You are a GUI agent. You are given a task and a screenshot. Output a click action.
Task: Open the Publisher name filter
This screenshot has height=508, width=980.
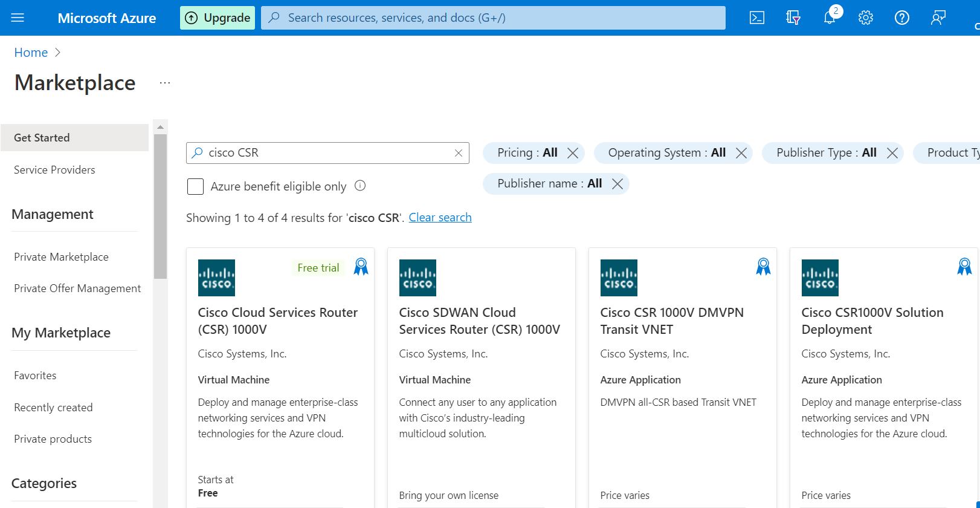pos(550,184)
